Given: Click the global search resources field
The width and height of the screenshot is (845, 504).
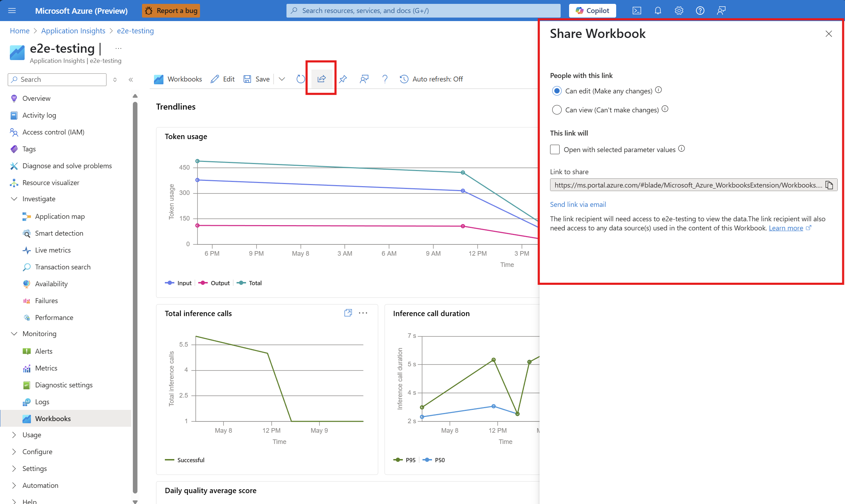Looking at the screenshot, I should tap(423, 11).
